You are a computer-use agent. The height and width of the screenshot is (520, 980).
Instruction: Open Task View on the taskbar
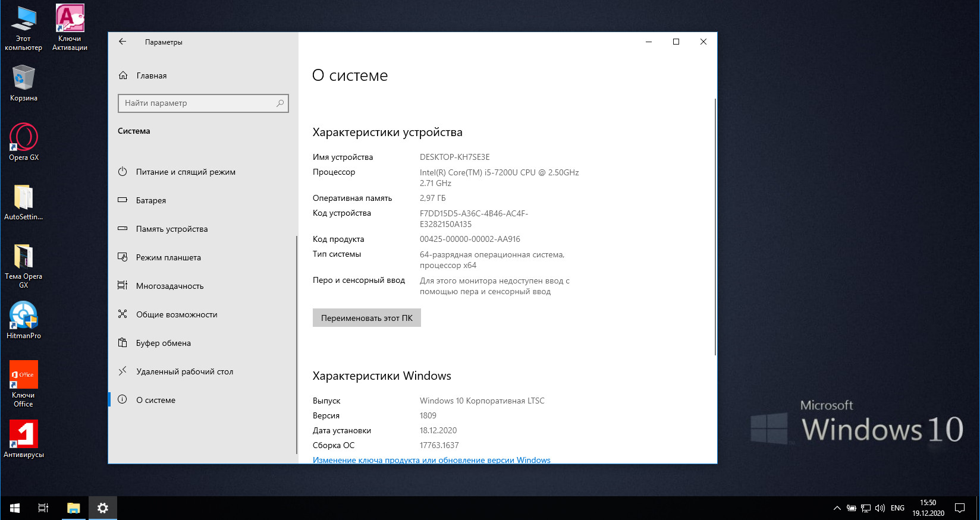tap(43, 508)
